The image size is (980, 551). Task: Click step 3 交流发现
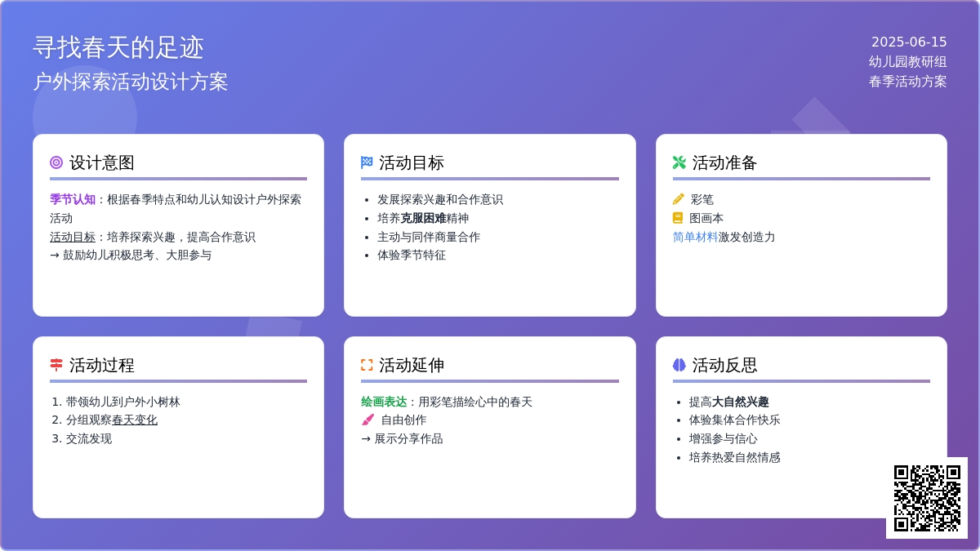[89, 438]
